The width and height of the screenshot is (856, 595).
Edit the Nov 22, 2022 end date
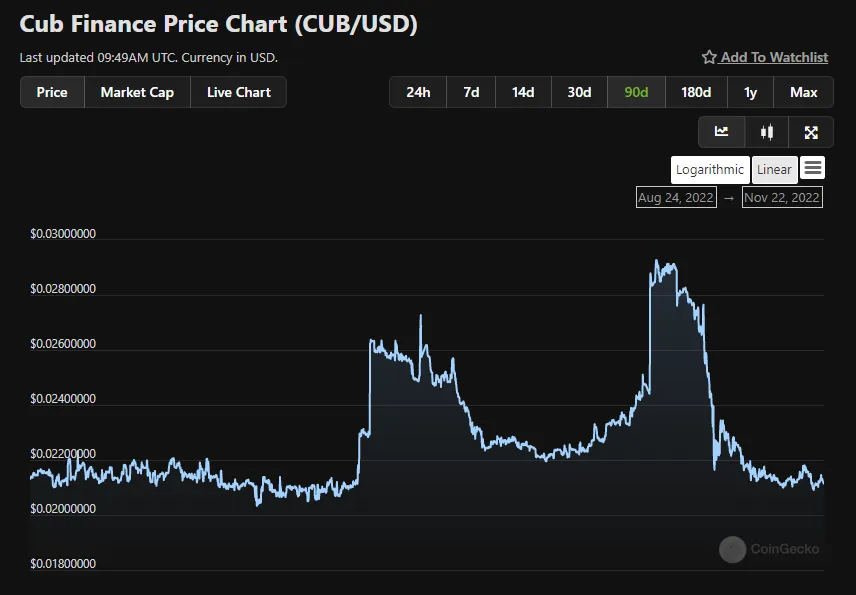pyautogui.click(x=782, y=198)
